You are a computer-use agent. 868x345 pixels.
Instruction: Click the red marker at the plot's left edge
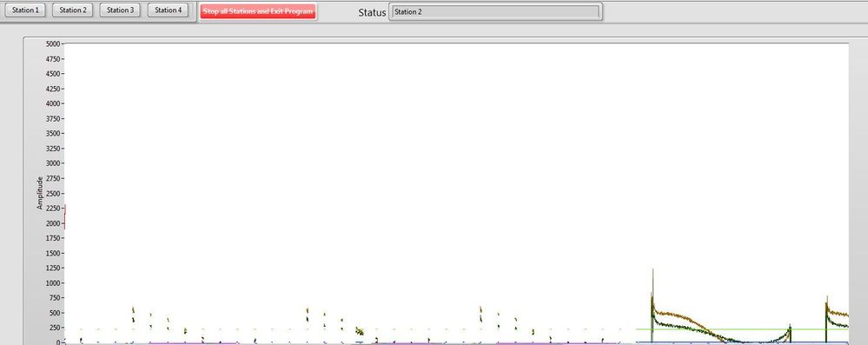65,216
